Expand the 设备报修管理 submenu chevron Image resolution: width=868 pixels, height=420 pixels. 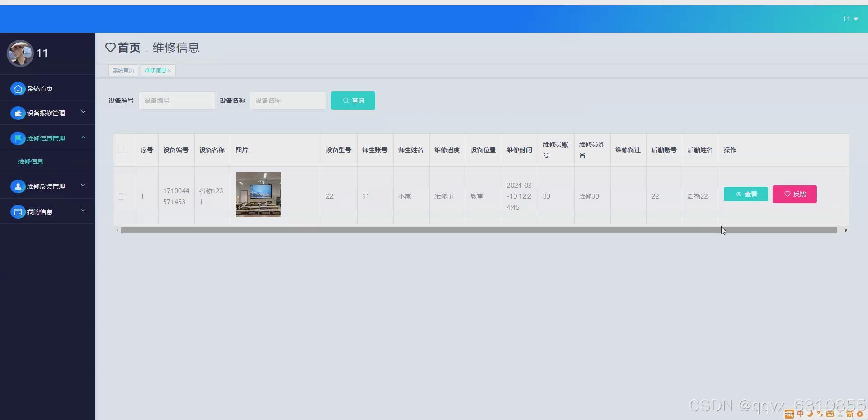[83, 112]
